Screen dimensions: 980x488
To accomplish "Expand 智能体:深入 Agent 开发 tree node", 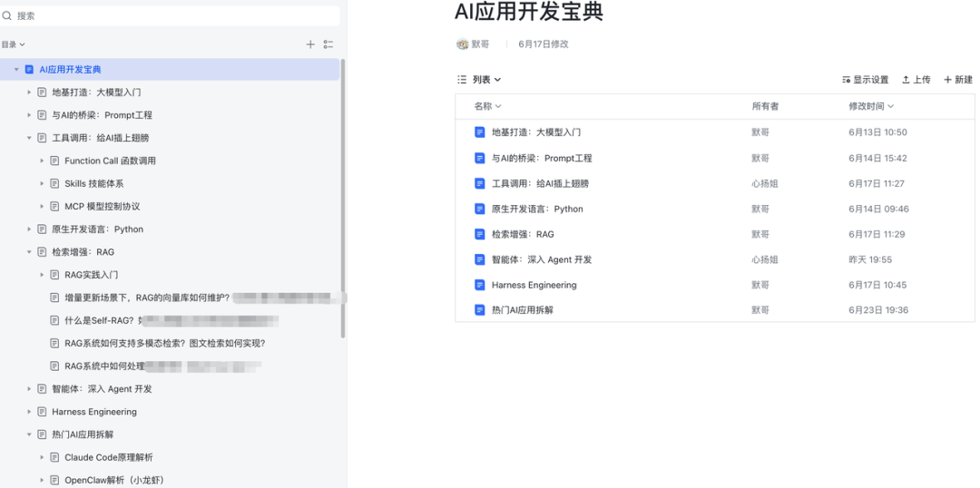I will (29, 388).
